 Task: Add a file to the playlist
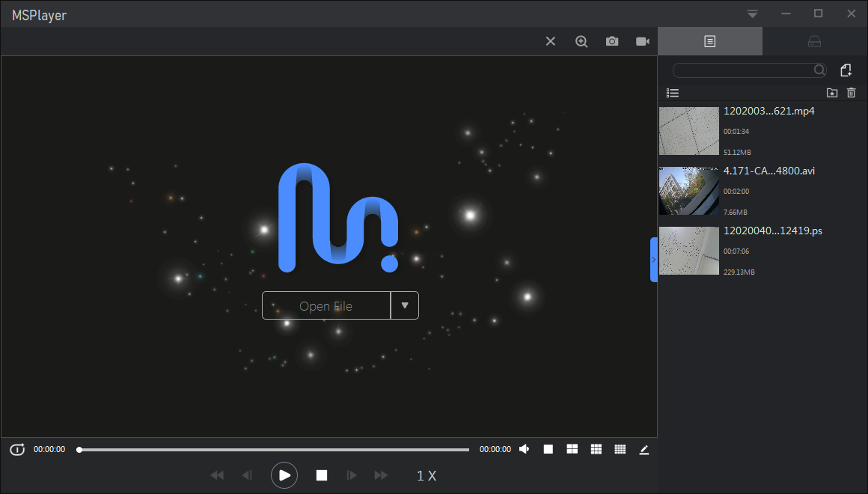[x=846, y=70]
